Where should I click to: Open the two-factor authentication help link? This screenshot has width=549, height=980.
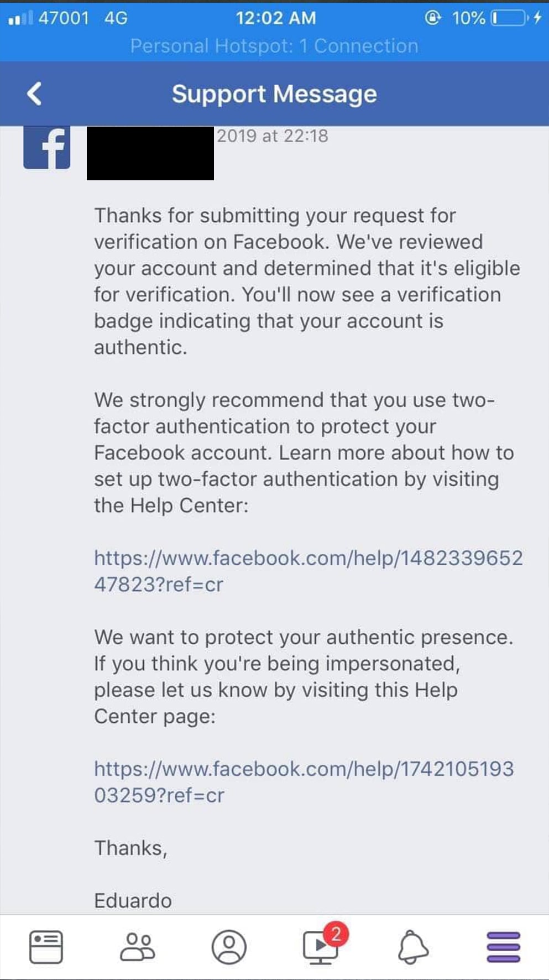pyautogui.click(x=307, y=571)
